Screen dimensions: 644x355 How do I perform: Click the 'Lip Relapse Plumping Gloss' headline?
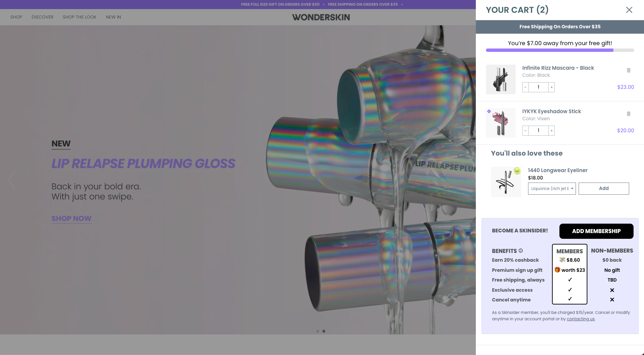coord(143,164)
